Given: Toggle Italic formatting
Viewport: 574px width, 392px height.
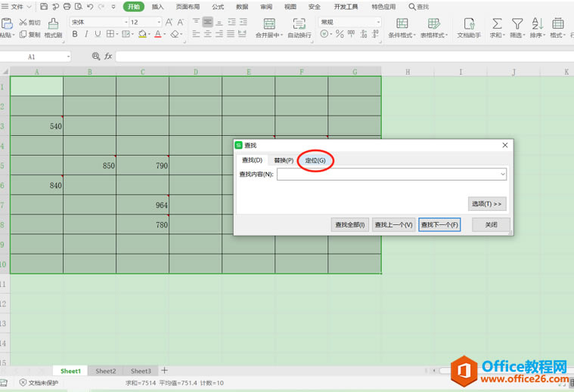Looking at the screenshot, I should tap(86, 35).
